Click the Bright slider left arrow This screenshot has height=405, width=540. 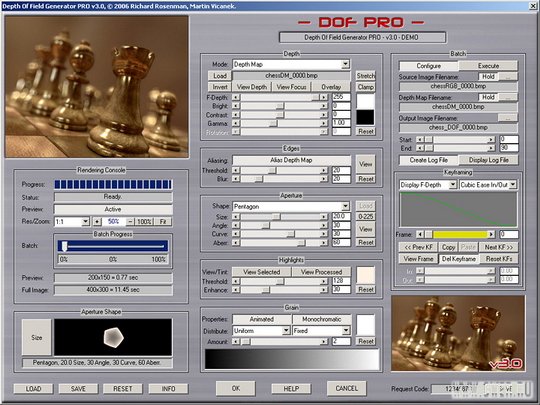236,106
